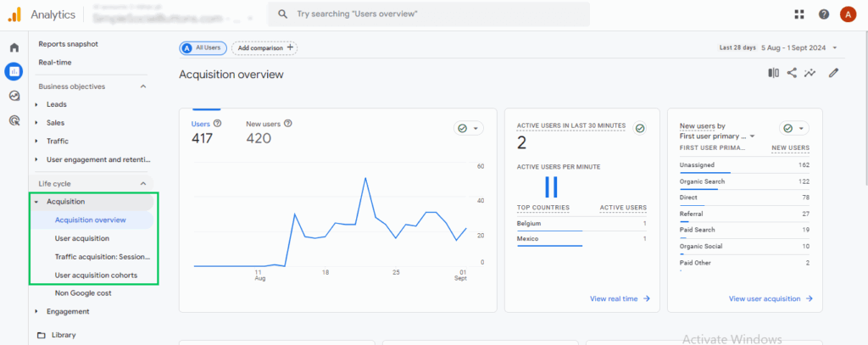Open the Explore icon in sidebar
This screenshot has width=868, height=345.
coord(14,95)
